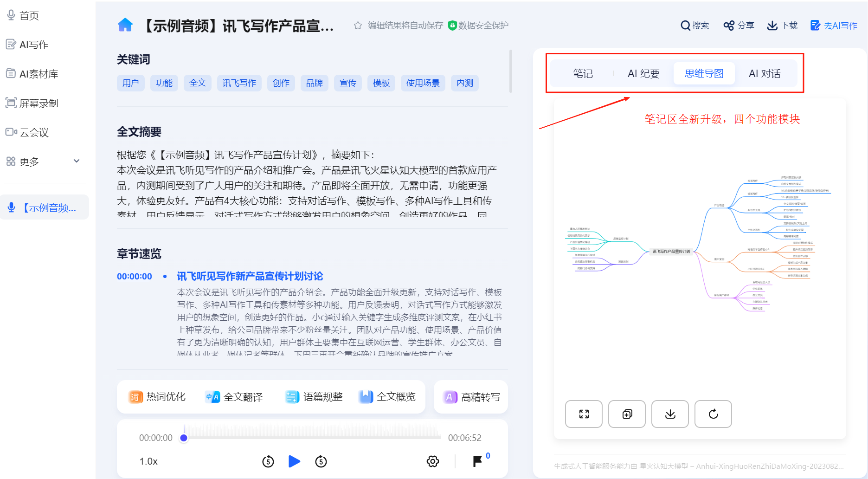Click the audio title 【示例音频】讯飞写作产品宣...
This screenshot has height=479, width=868.
(x=238, y=26)
